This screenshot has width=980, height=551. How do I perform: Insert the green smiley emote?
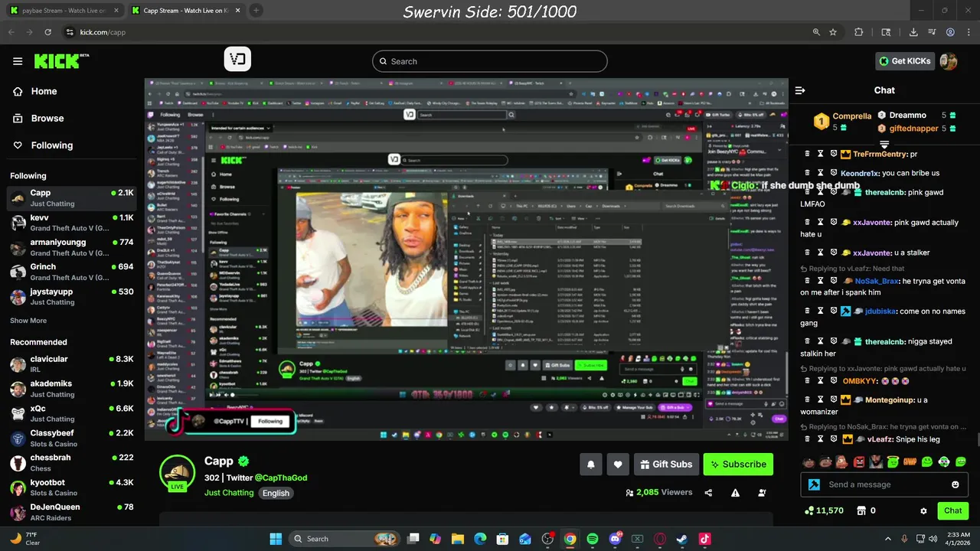927,461
